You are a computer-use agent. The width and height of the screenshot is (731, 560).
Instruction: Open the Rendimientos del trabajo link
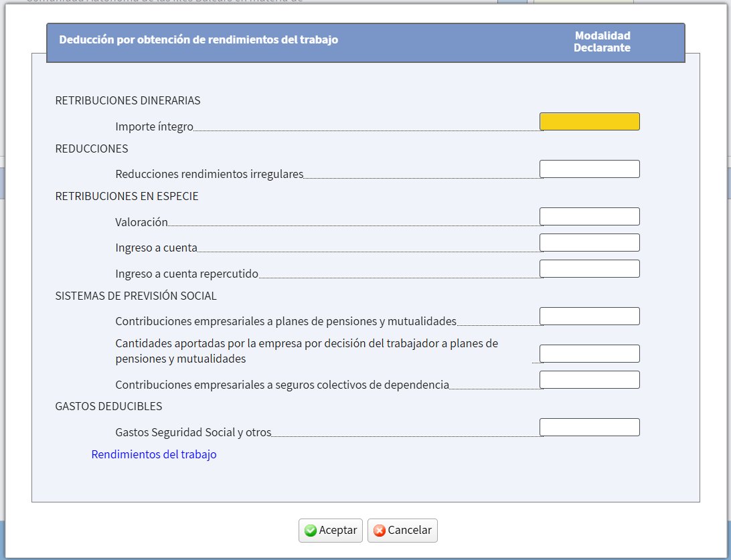click(x=153, y=454)
